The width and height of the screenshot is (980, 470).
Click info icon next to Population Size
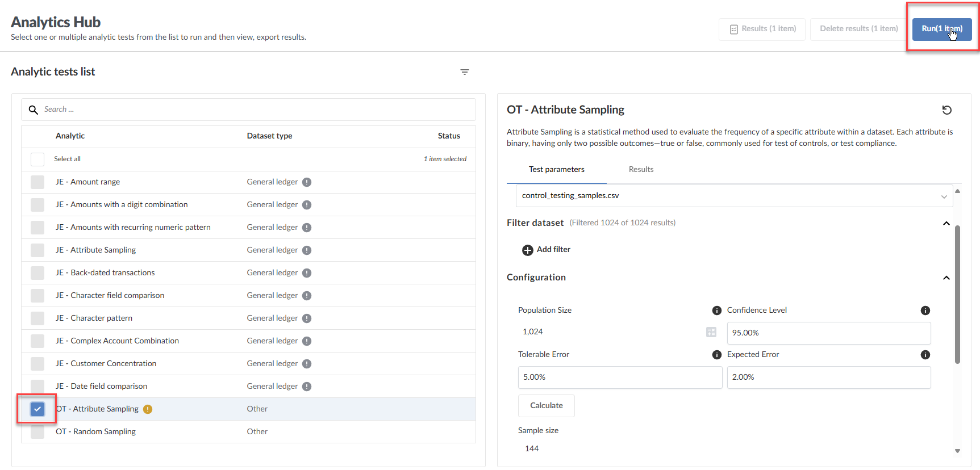click(x=717, y=310)
